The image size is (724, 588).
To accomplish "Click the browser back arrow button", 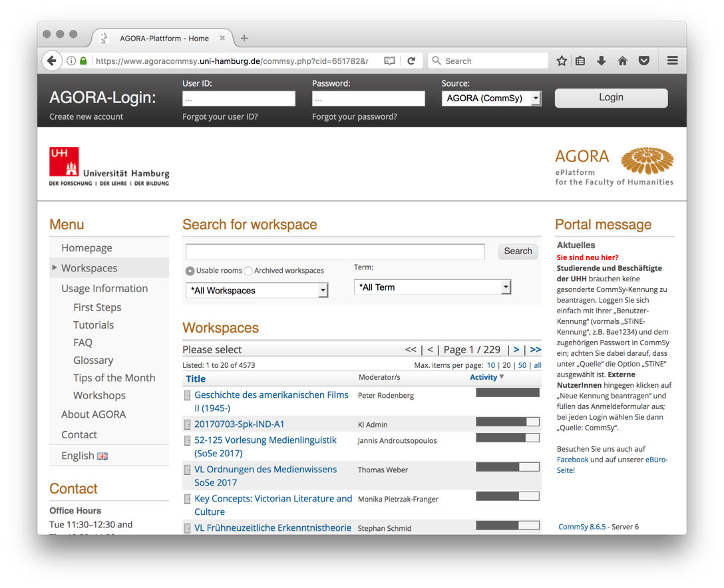I will click(x=52, y=61).
